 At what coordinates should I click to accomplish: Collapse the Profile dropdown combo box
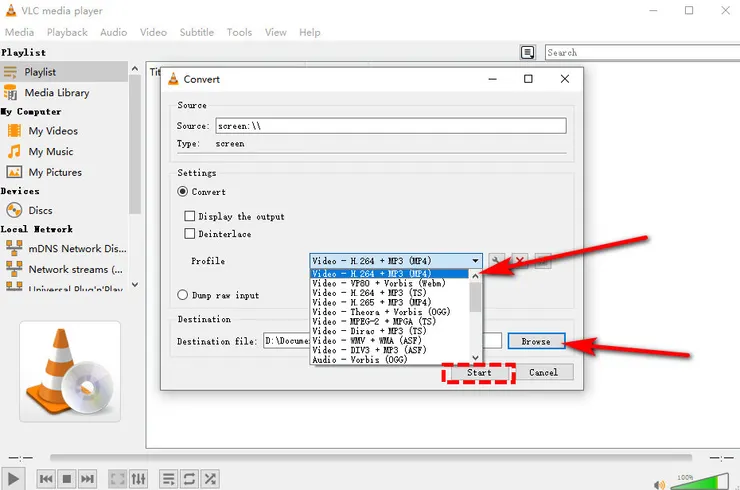point(396,261)
